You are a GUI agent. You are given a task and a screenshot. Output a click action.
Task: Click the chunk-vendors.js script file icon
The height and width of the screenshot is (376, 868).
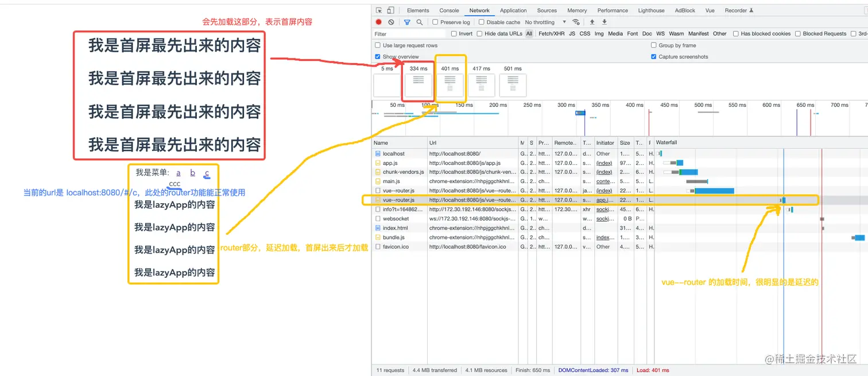[378, 172]
